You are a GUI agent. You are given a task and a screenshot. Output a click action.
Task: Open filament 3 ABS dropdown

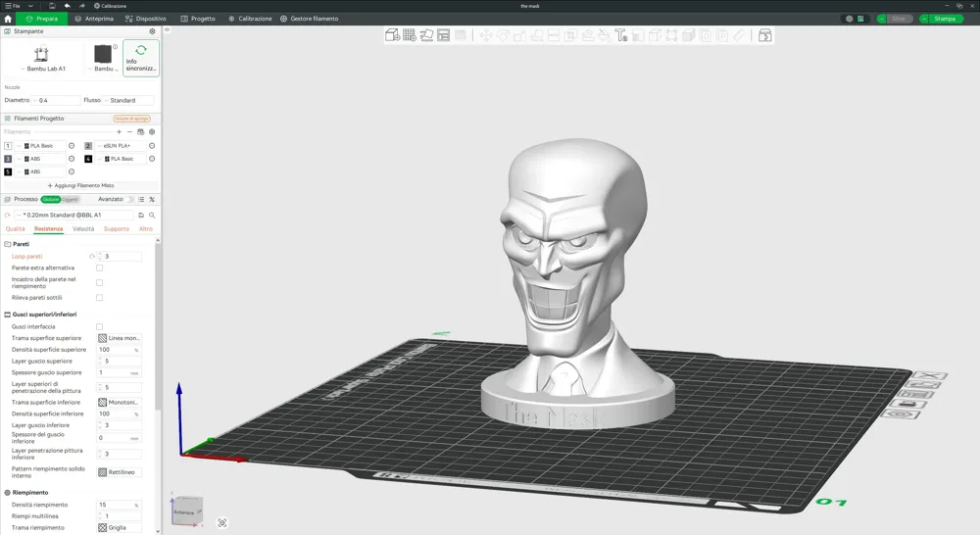[40, 159]
